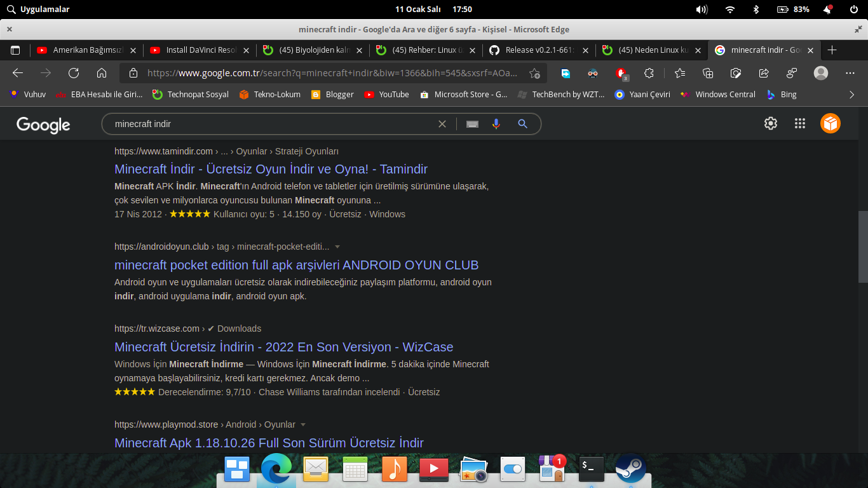Open Uygulamalar applications menu
868x488 pixels.
coord(38,10)
